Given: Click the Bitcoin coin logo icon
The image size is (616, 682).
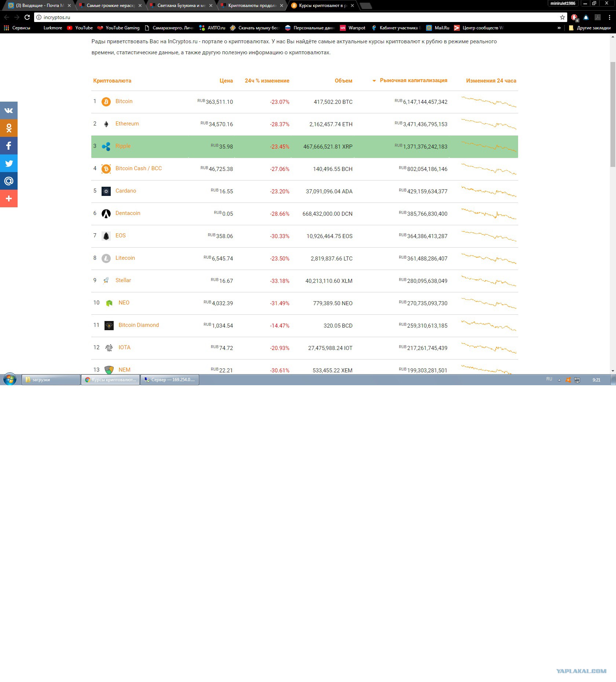Looking at the screenshot, I should (106, 102).
